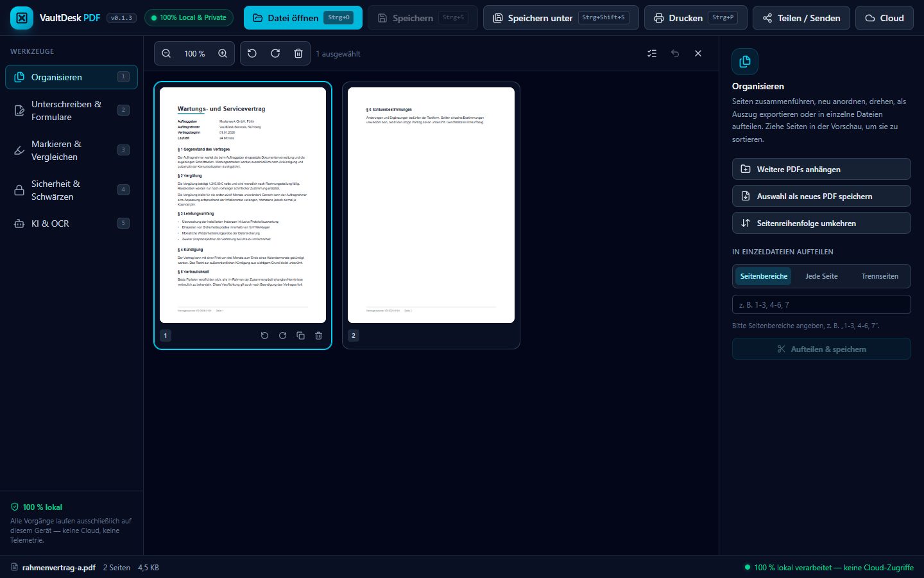
Task: Open Markieren & Vergleichen tool
Action: (71, 150)
